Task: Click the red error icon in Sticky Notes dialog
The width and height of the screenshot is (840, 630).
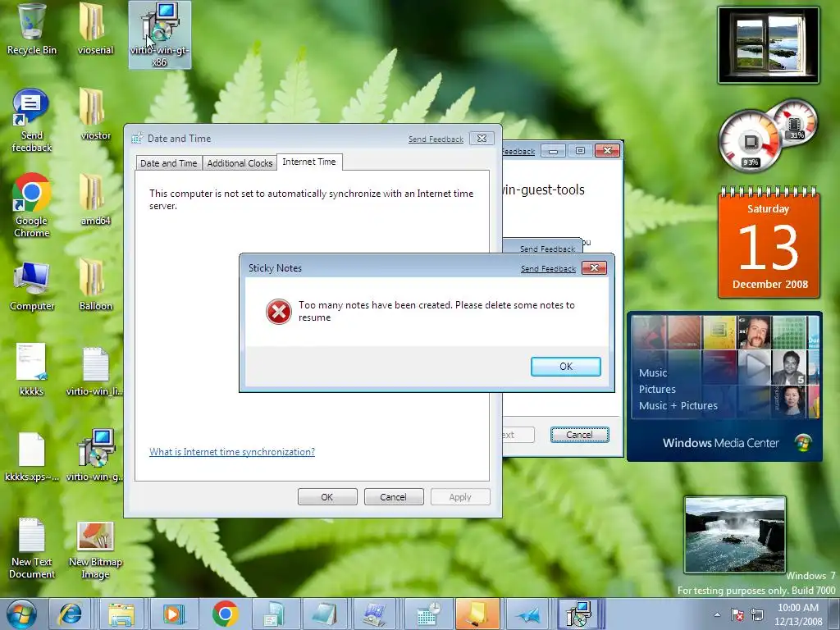Action: (279, 311)
